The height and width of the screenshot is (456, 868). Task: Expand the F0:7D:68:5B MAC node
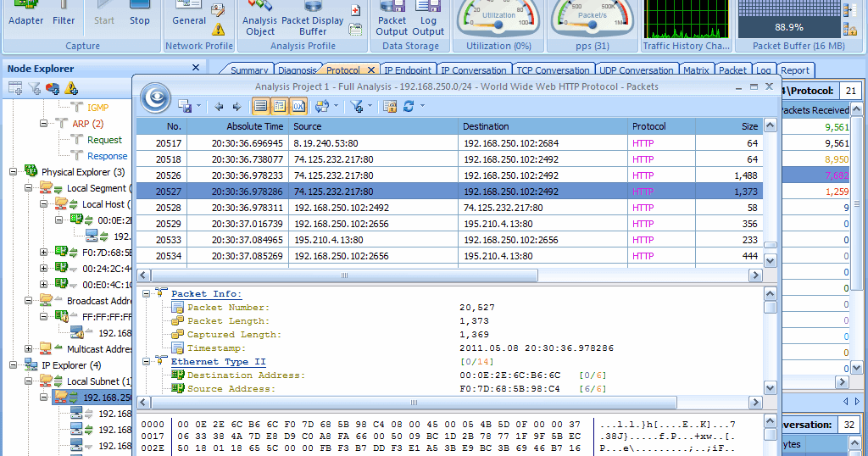43,253
